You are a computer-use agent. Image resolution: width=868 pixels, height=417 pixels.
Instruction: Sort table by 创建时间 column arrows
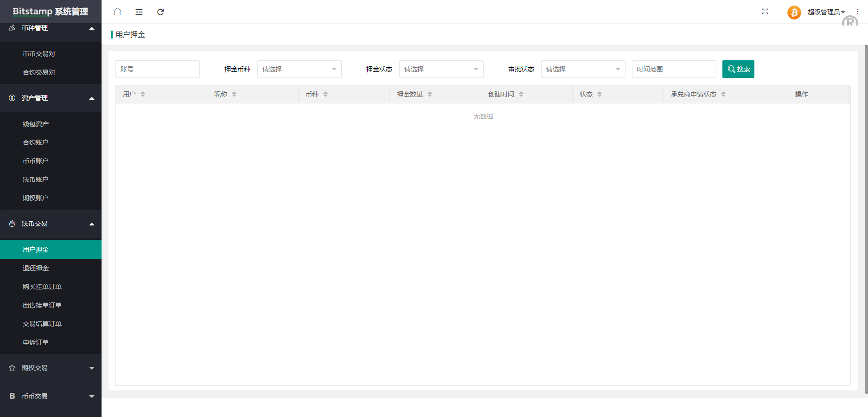tap(521, 94)
